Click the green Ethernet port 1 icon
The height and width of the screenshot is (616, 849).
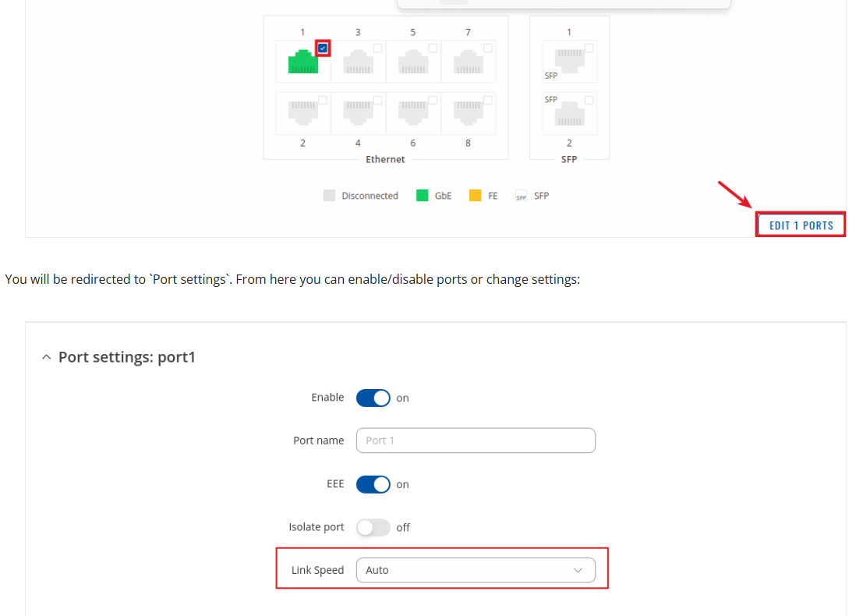point(303,62)
